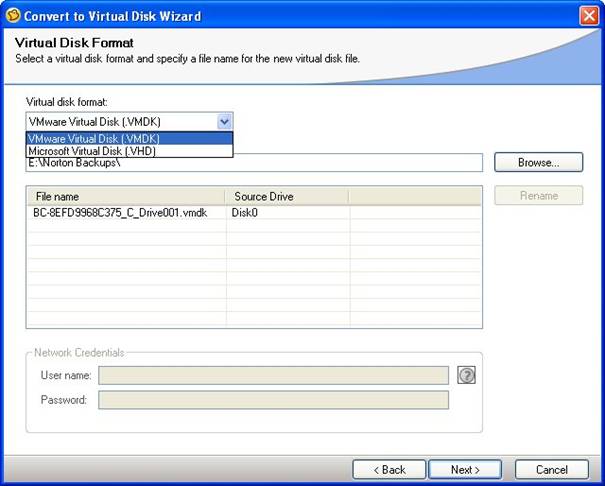
Task: Choose VMware Virtual Disk (.VMDK) option
Action: click(129, 138)
